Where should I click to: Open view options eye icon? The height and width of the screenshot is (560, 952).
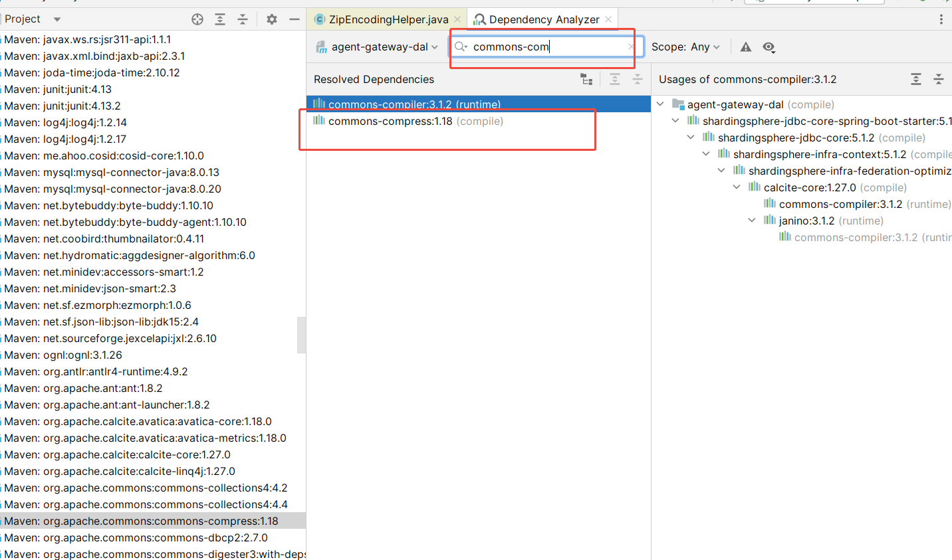pos(769,47)
